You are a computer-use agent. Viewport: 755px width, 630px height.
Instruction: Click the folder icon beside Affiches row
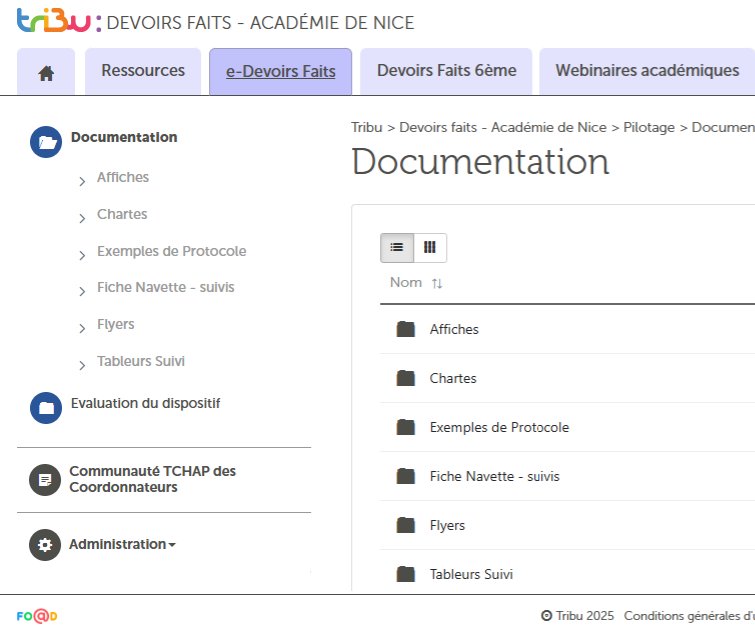click(x=405, y=329)
